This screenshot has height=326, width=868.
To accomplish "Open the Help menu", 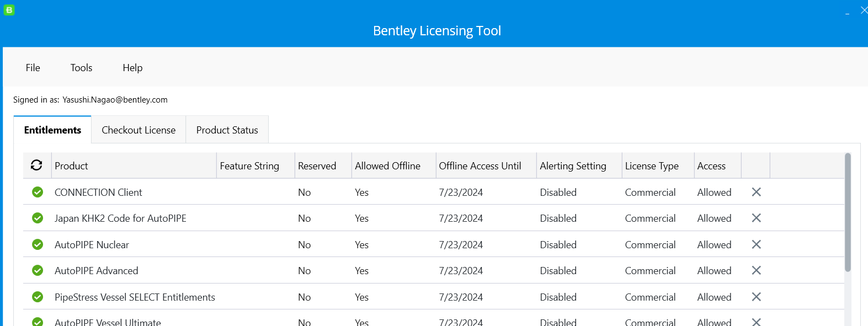I will click(132, 68).
